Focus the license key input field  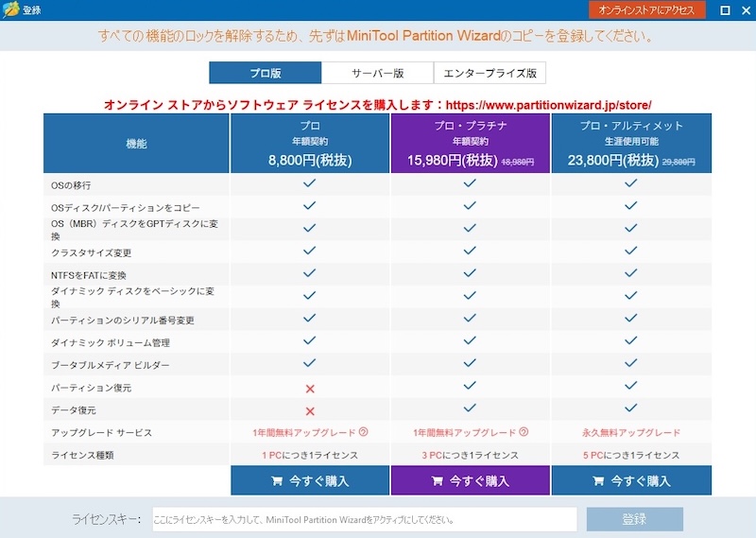[364, 519]
